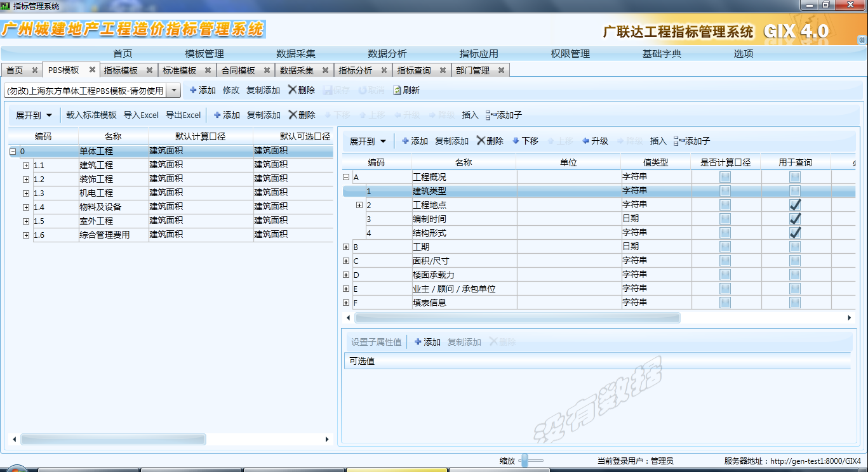Close the 指标模板 tab
The height and width of the screenshot is (472, 868).
click(150, 70)
